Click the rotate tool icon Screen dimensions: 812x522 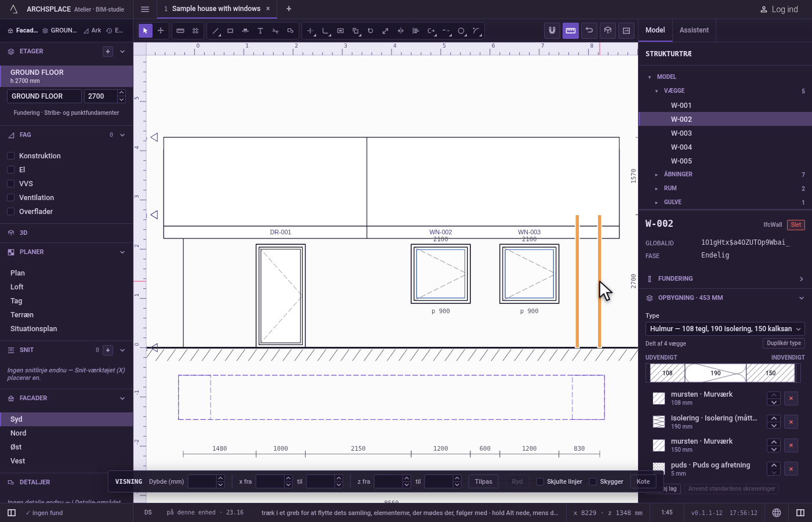click(x=371, y=31)
